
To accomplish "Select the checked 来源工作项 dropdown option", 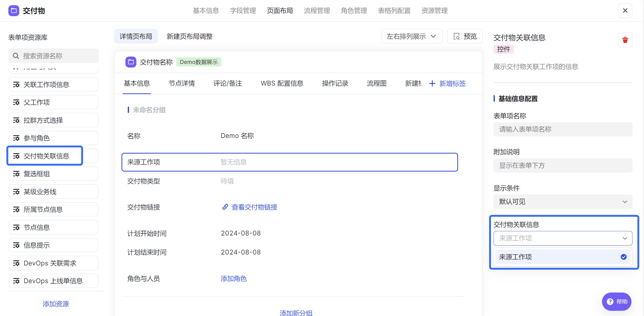I will pyautogui.click(x=563, y=257).
